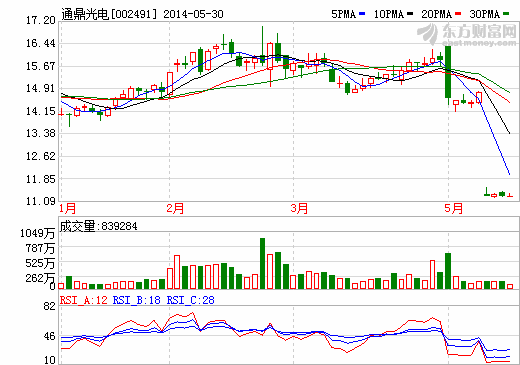This screenshot has height=365, width=520.
Task: Click the 17.20 price axis label
Action: pos(41,21)
